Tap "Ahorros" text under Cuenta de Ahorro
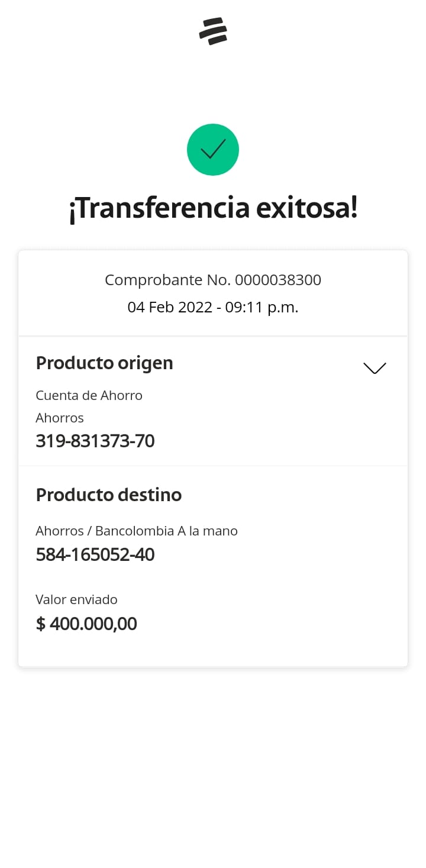 coord(60,418)
